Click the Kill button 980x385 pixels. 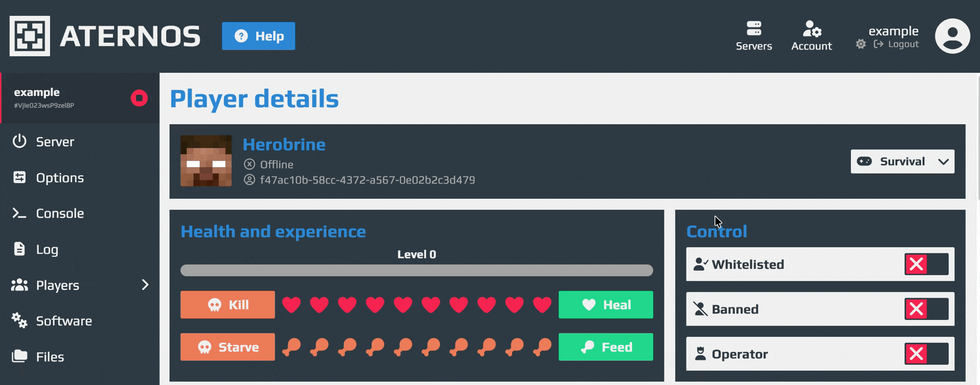227,305
